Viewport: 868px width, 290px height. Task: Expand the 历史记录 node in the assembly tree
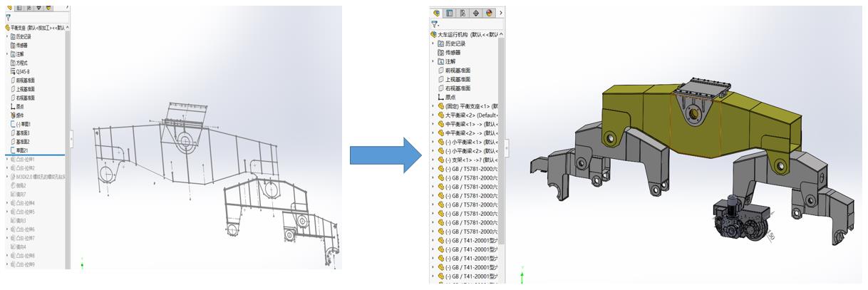(x=433, y=43)
